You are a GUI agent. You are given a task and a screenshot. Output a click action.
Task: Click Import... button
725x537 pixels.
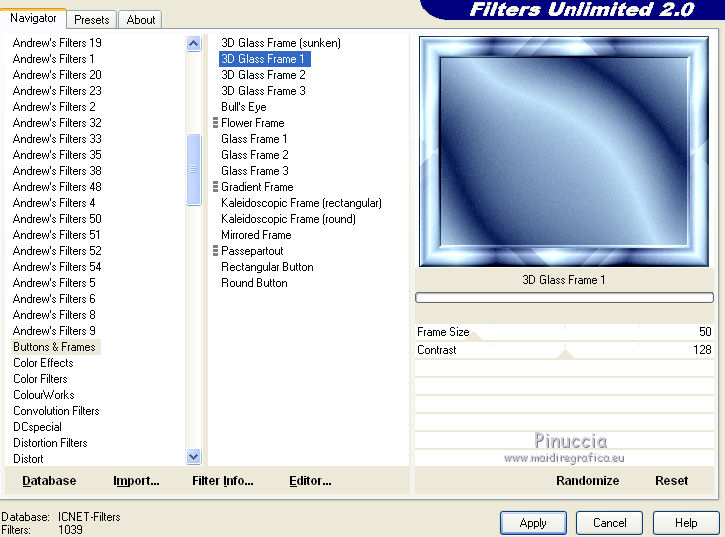136,481
